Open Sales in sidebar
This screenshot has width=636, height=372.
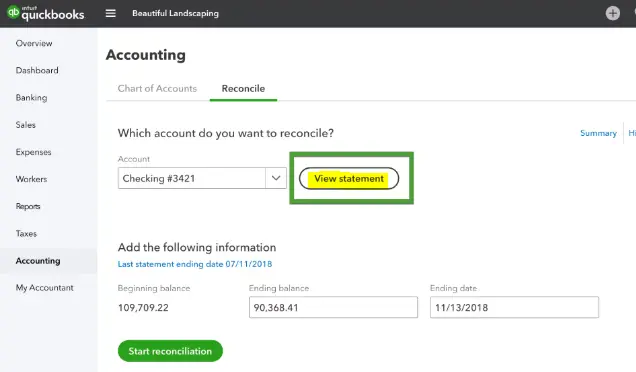pos(26,125)
